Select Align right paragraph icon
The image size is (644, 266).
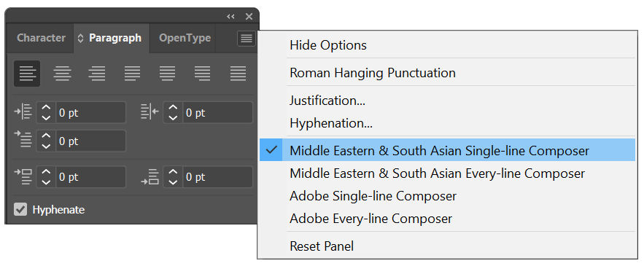tap(97, 74)
